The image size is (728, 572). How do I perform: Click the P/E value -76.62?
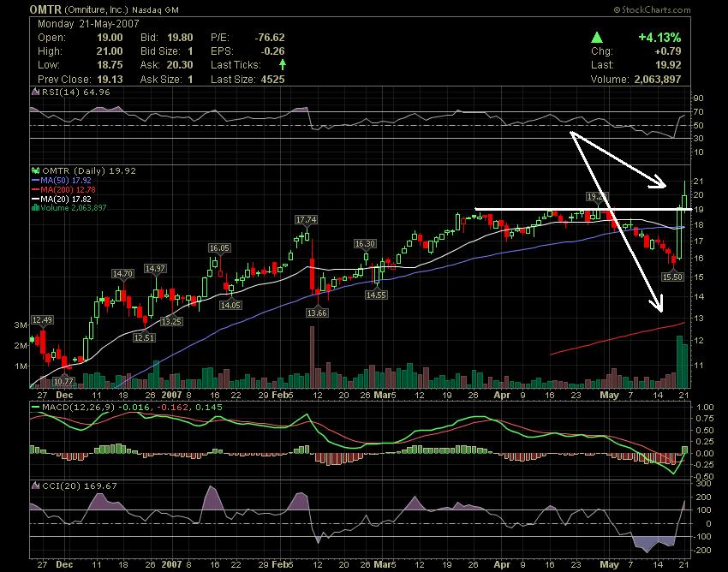[269, 38]
